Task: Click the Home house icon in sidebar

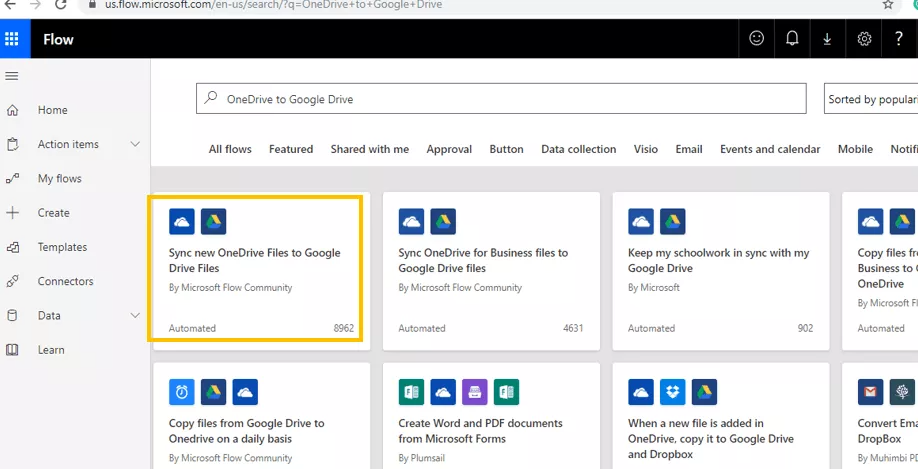Action: click(12, 110)
